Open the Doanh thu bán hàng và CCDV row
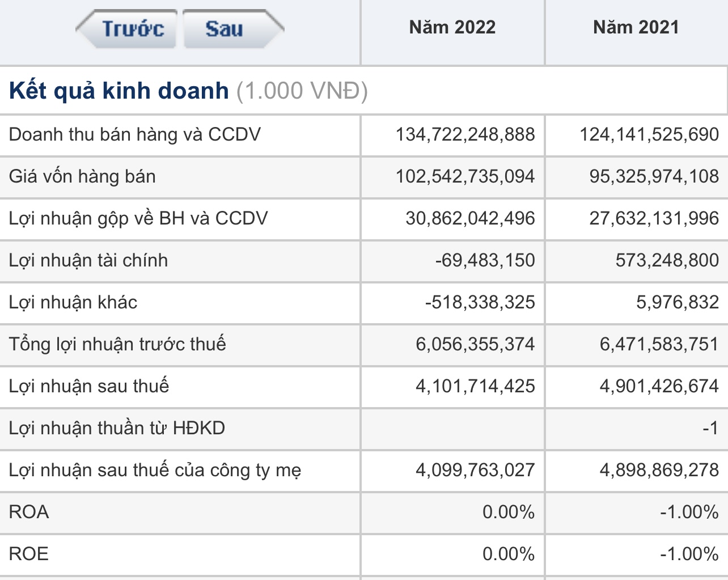The height and width of the screenshot is (580, 728). pyautogui.click(x=135, y=134)
